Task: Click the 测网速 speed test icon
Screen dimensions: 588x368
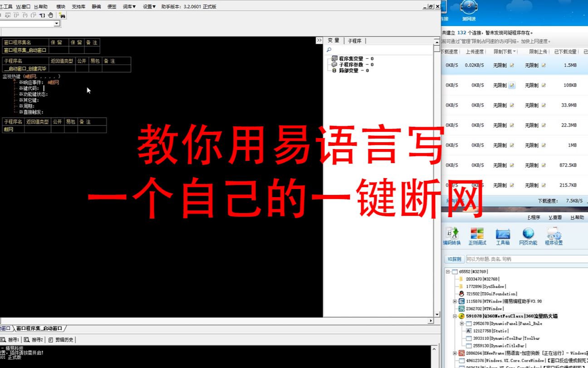Action: 469,11
